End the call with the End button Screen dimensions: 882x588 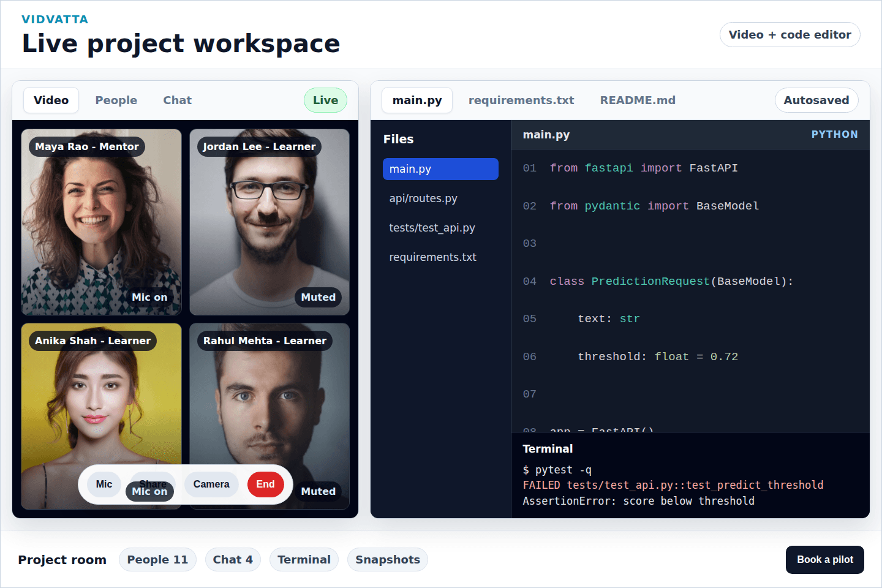pyautogui.click(x=265, y=484)
